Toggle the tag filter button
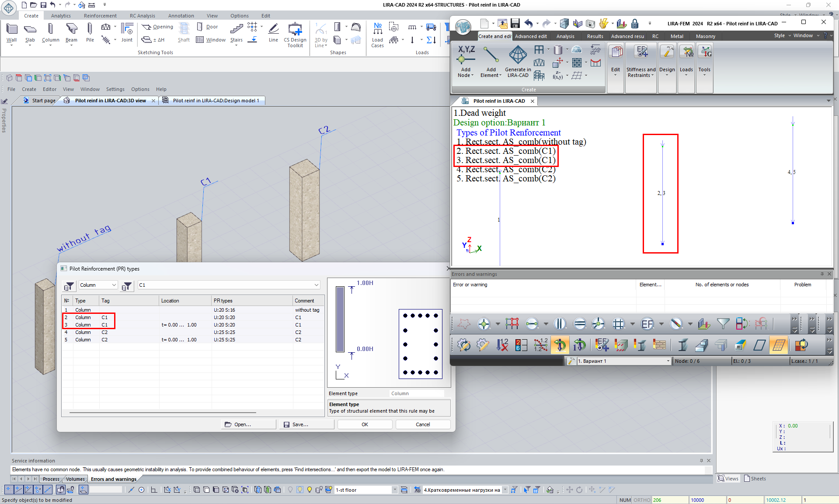Screen dimensions: 839x504 127,285
